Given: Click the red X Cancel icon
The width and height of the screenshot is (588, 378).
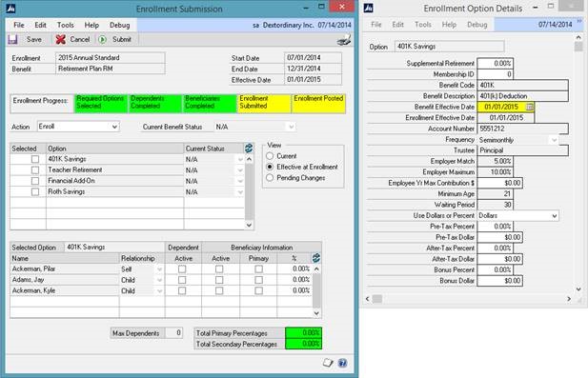Looking at the screenshot, I should click(x=60, y=39).
